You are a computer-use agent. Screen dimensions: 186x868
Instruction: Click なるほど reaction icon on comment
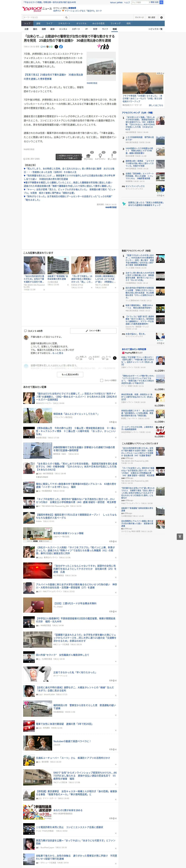(91, 358)
